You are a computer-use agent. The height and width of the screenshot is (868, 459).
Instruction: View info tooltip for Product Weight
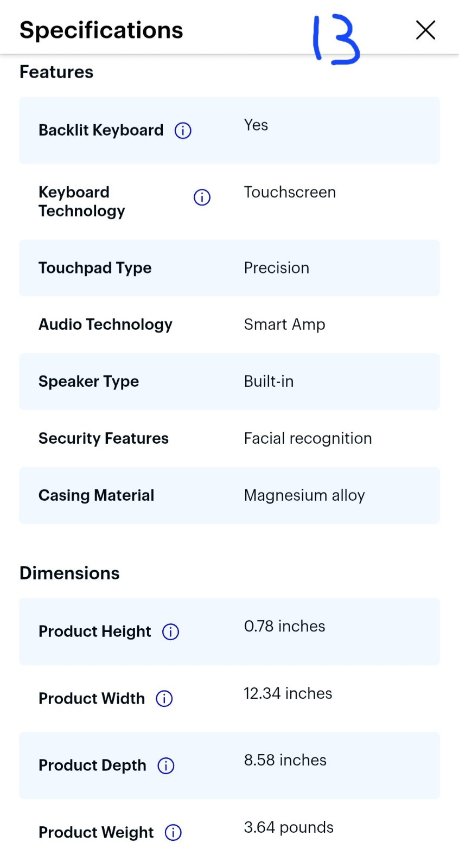pyautogui.click(x=173, y=832)
